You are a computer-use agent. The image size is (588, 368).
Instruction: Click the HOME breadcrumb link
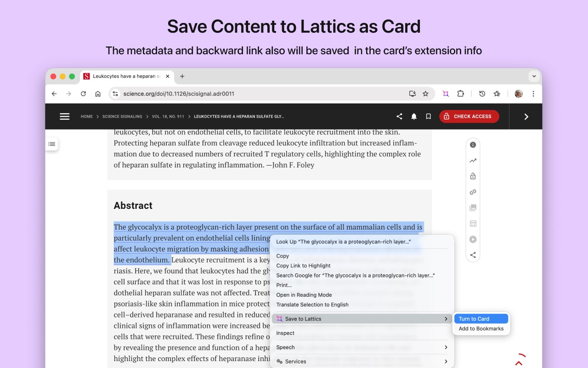pyautogui.click(x=87, y=116)
